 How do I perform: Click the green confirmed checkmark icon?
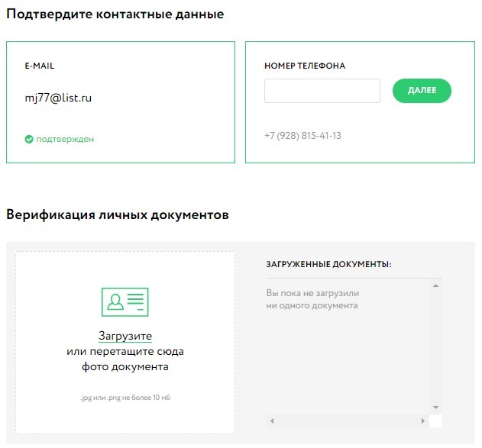click(x=29, y=140)
